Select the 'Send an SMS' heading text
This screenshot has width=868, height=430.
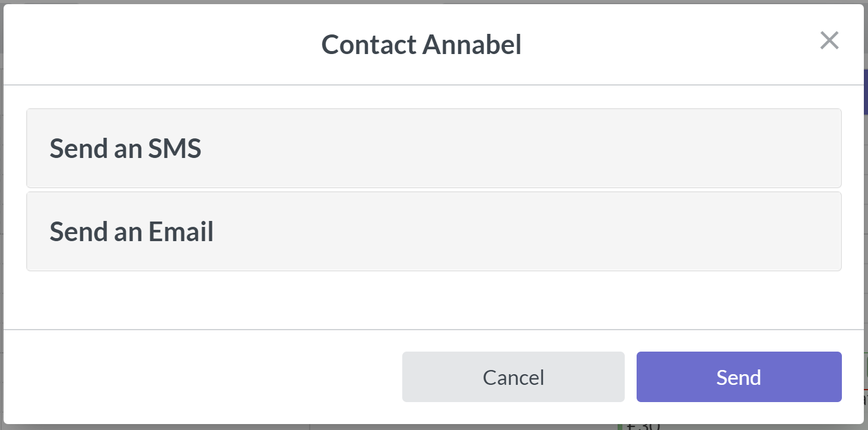tap(125, 148)
